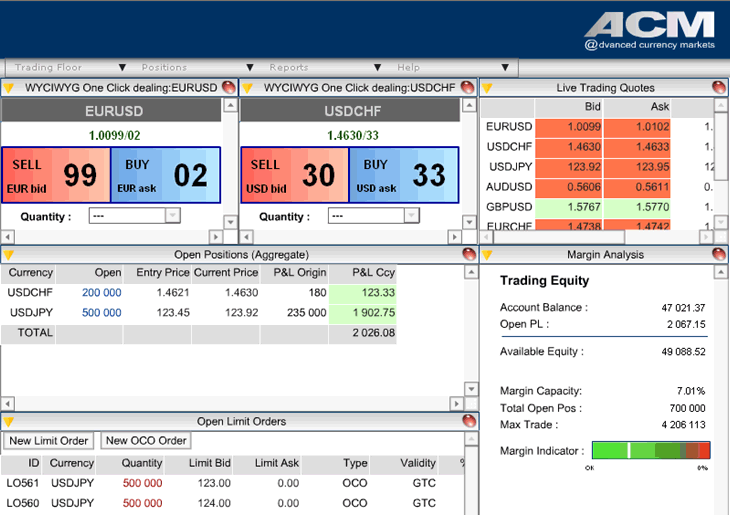Collapse the USDCHF dealing panel with yellow triangle

247,88
